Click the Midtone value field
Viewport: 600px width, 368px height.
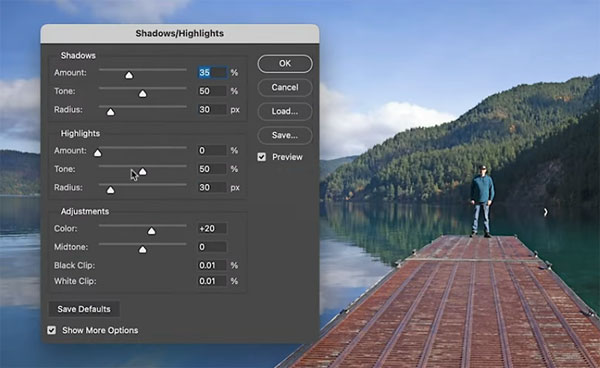tap(212, 247)
